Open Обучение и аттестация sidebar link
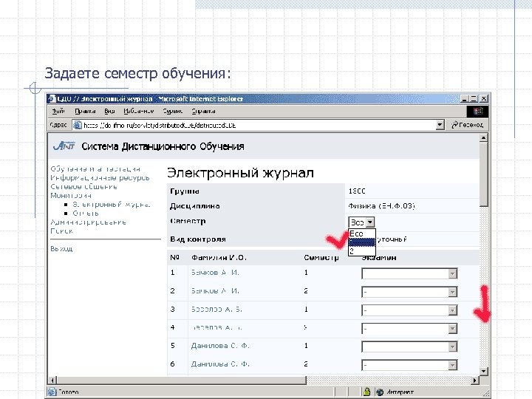 [95, 168]
